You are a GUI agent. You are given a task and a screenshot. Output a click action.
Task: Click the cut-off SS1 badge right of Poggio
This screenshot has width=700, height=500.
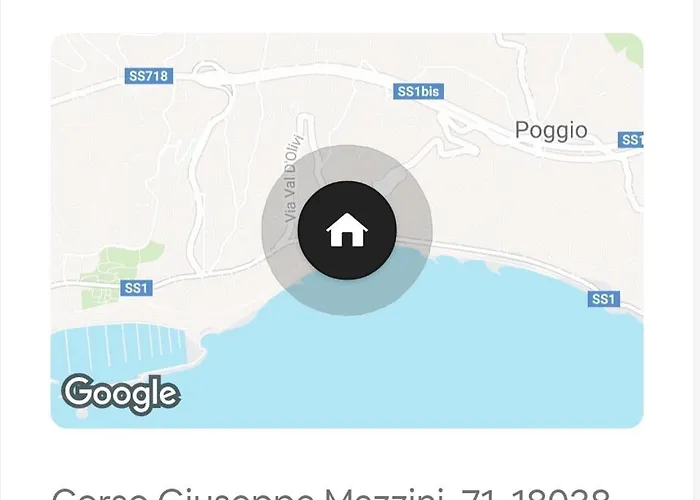[631, 140]
